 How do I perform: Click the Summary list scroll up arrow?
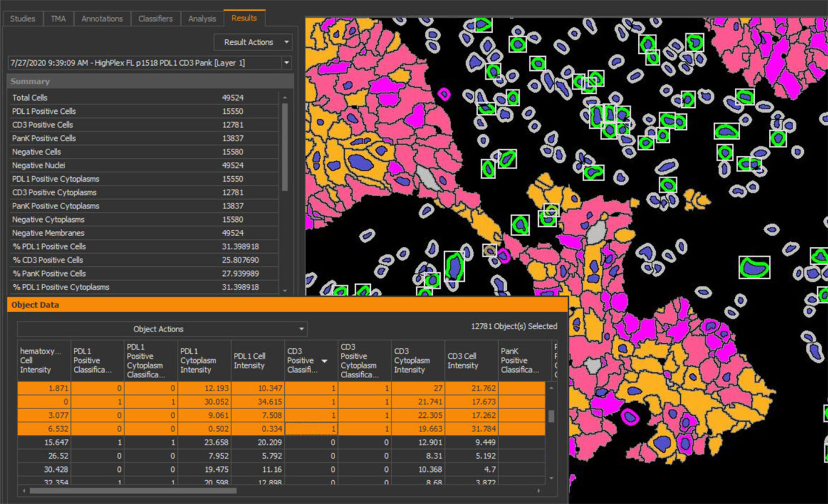click(285, 98)
